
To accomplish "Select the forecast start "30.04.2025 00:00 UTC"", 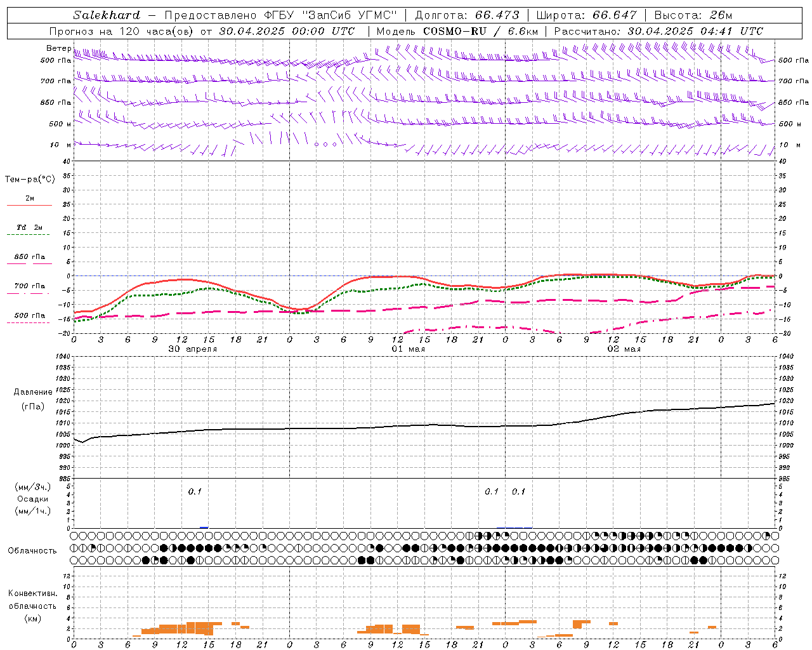I will [287, 31].
